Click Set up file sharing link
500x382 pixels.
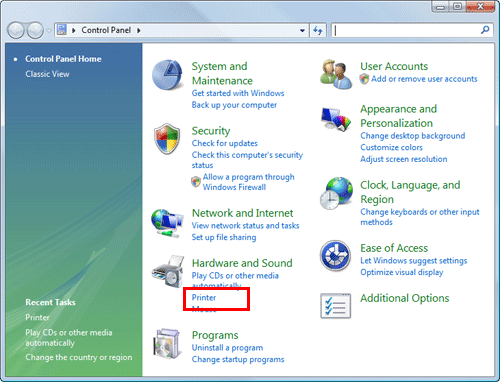[x=224, y=237]
